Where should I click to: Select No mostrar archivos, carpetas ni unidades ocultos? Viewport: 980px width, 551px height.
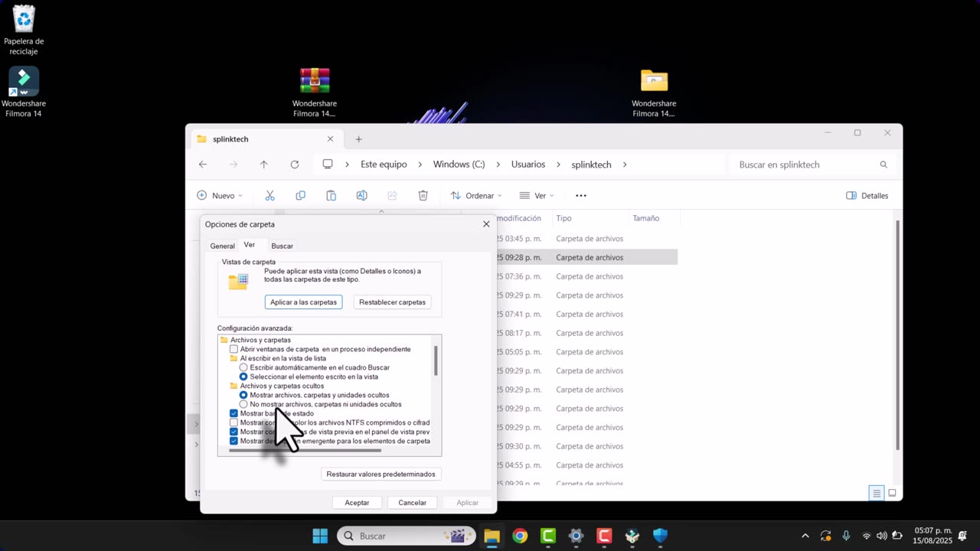pos(243,404)
